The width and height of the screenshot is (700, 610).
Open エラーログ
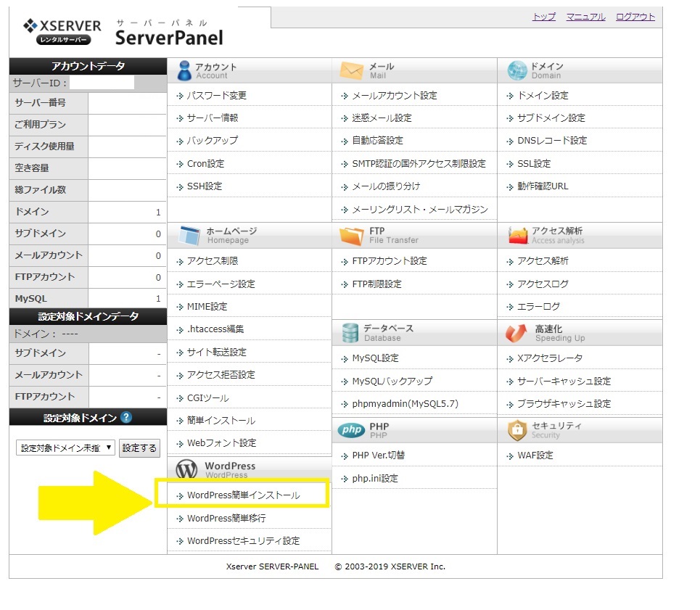tap(538, 307)
